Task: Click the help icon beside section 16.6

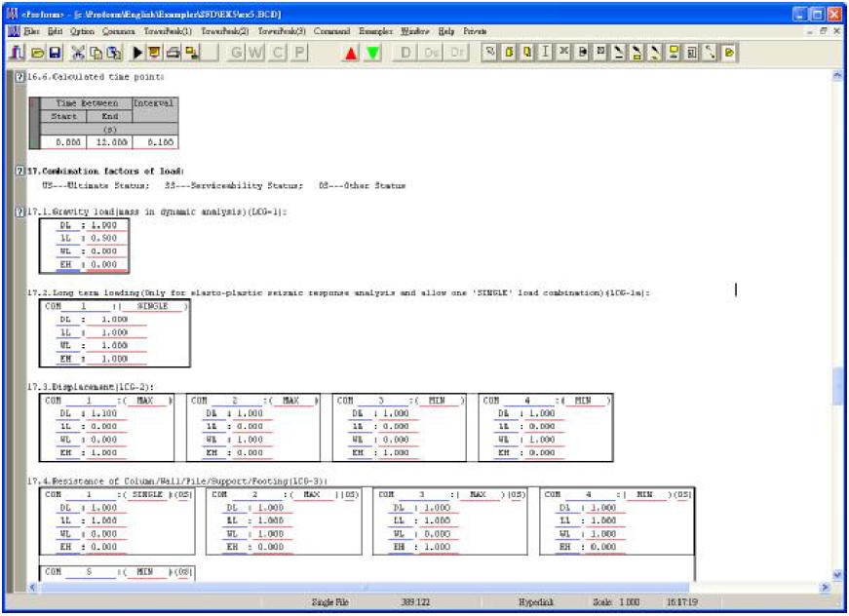Action: click(20, 77)
